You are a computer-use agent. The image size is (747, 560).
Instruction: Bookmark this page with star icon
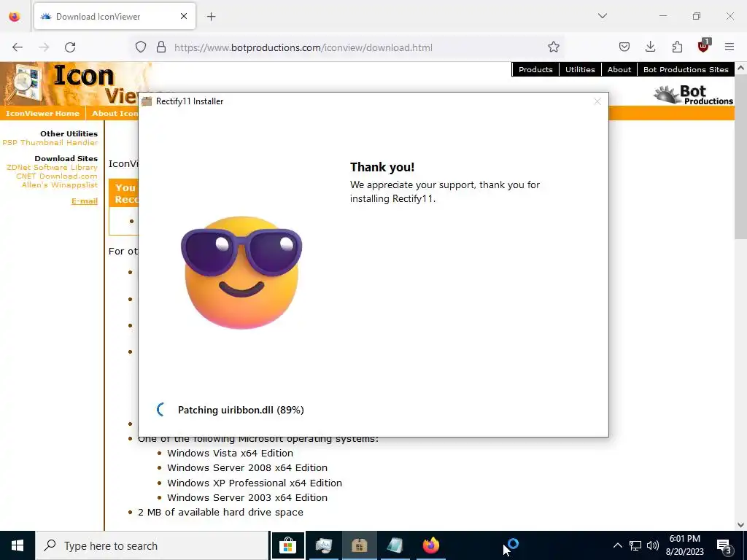click(x=553, y=47)
